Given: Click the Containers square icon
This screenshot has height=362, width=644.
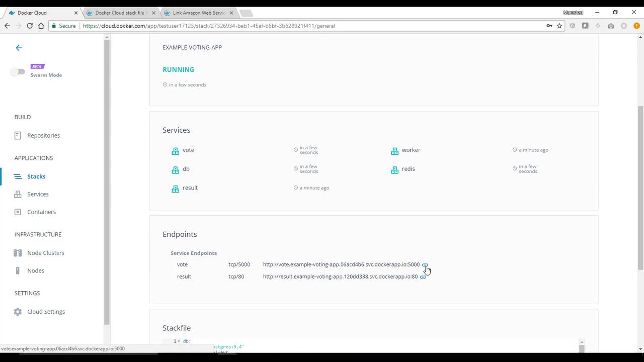Looking at the screenshot, I should tap(18, 212).
